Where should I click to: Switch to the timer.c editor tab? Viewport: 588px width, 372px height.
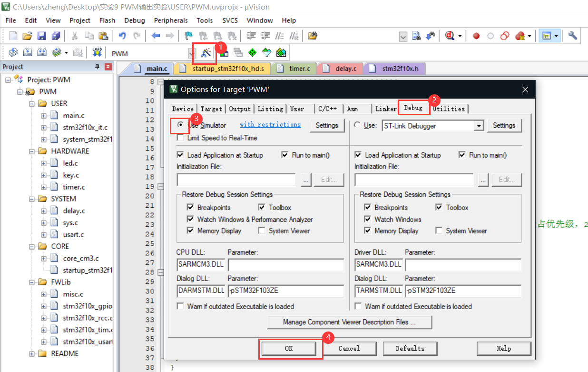294,69
